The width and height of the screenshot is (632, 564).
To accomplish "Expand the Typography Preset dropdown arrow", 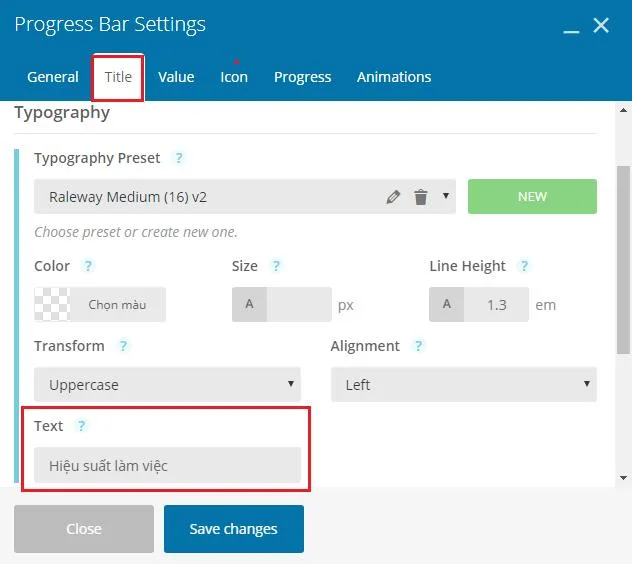I will pos(445,196).
